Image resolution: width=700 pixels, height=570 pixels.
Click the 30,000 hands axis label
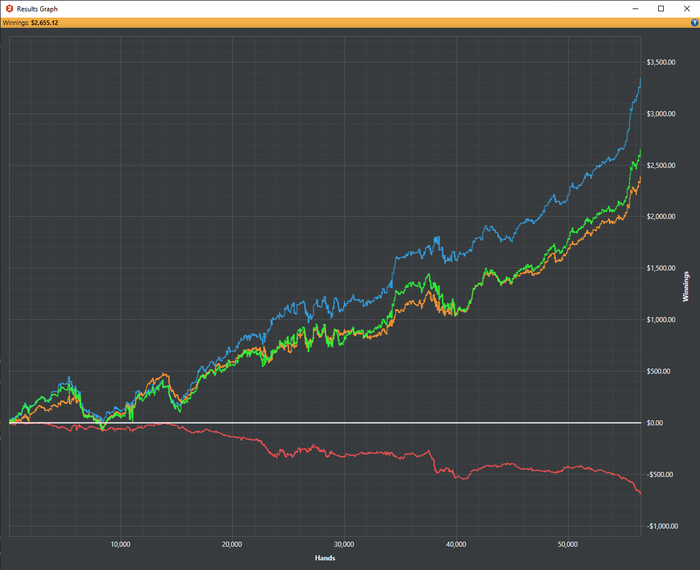(344, 545)
